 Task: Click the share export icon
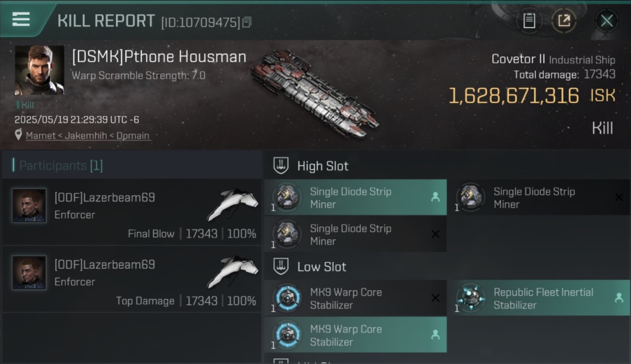coord(564,21)
